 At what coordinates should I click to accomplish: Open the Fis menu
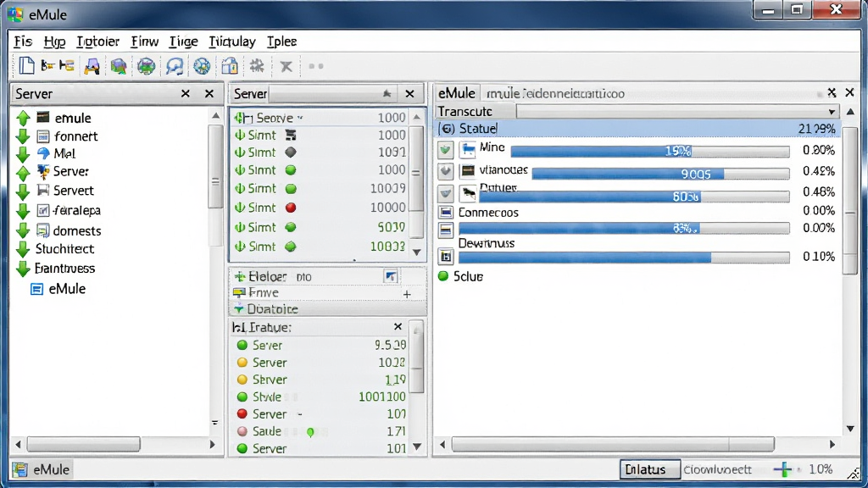tap(23, 42)
